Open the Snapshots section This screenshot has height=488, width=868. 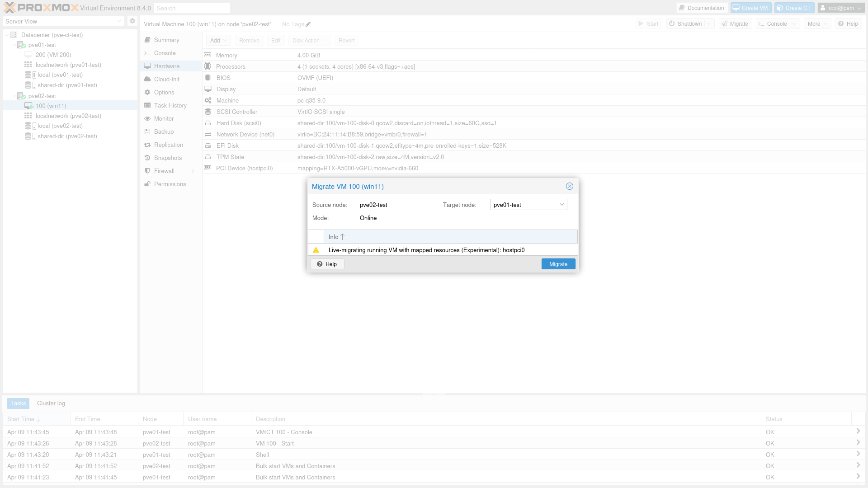[168, 158]
